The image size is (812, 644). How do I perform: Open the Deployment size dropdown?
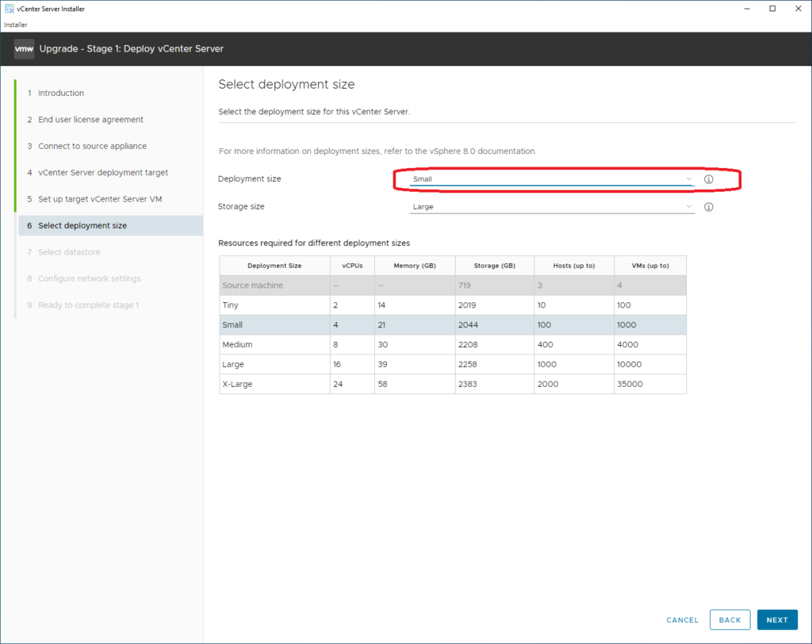click(552, 179)
